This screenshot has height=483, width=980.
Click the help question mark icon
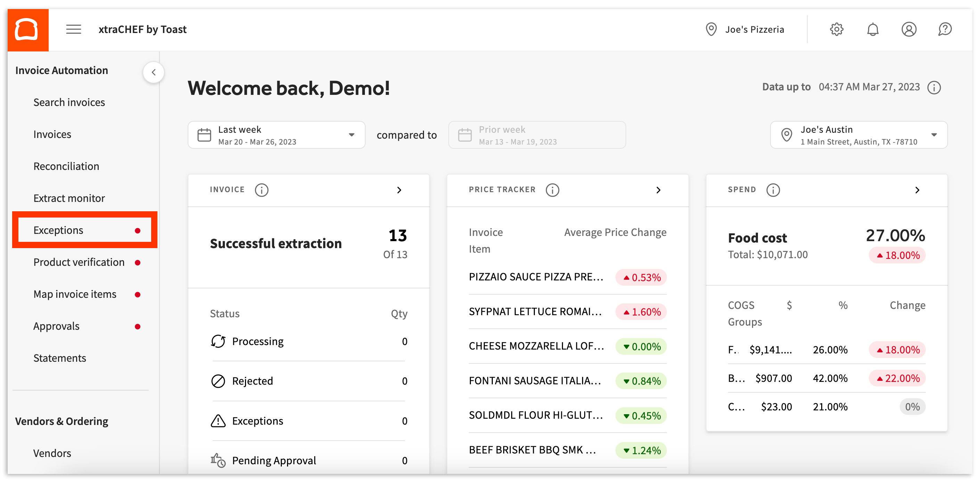point(945,29)
